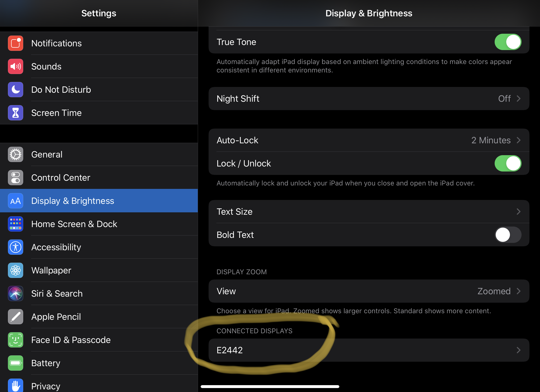This screenshot has height=392, width=540.
Task: Turn off the Lock / Unlock switch
Action: [x=508, y=163]
